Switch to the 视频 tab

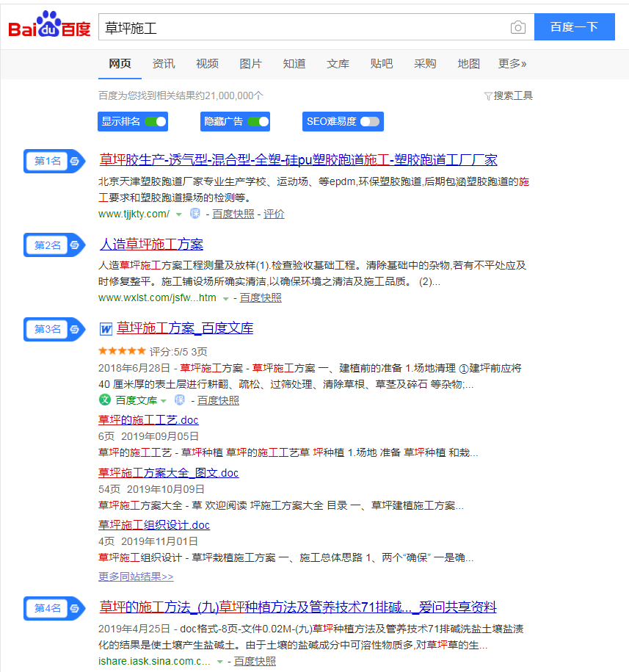pos(207,64)
